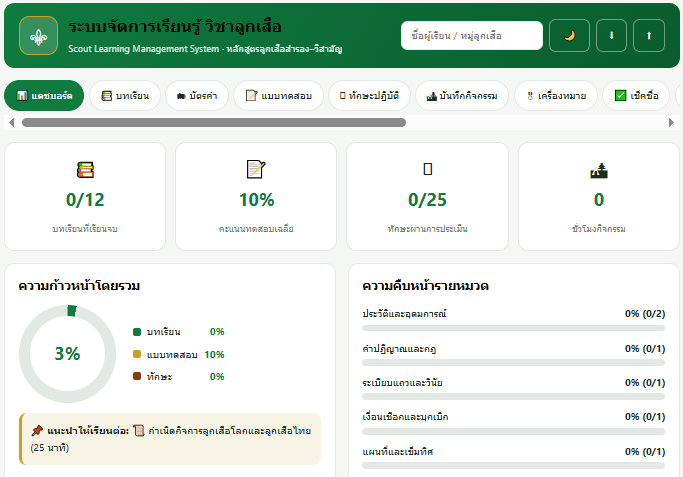Click the upload arrow button in header
683x477 pixels.
[x=649, y=36]
